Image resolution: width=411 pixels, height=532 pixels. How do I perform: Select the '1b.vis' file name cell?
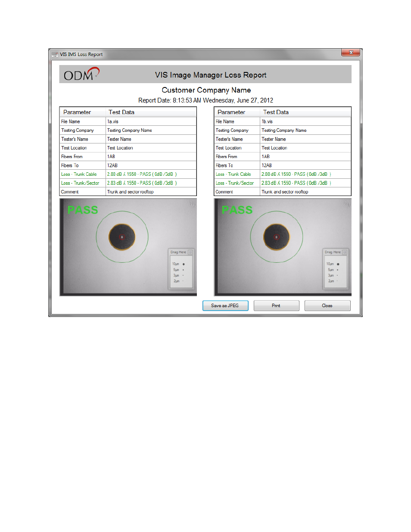(305, 121)
